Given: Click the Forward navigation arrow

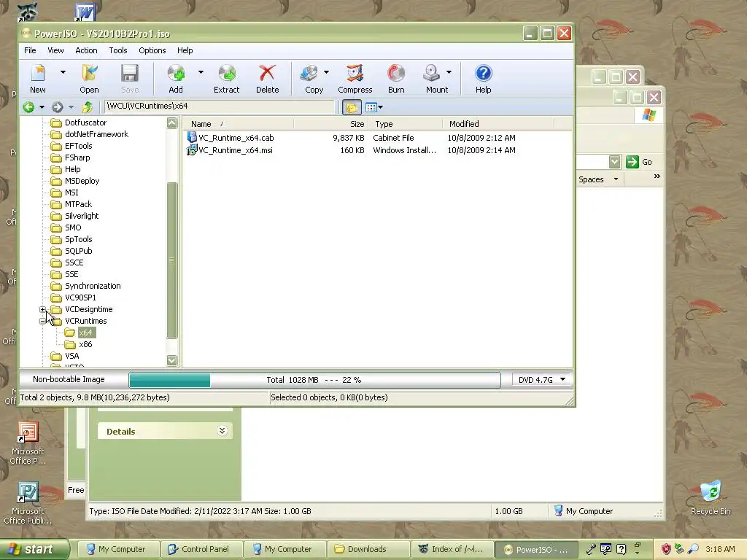Looking at the screenshot, I should [x=58, y=107].
